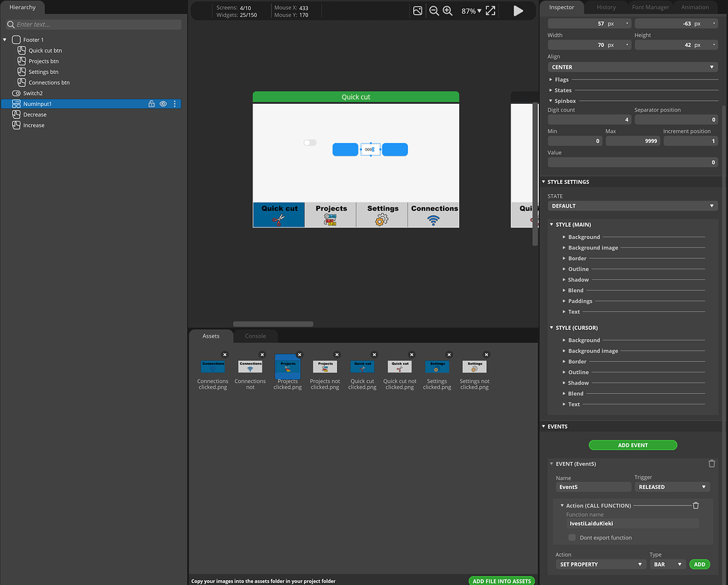The image size is (728, 585).
Task: Delete Event5 using its trash icon
Action: (x=712, y=463)
